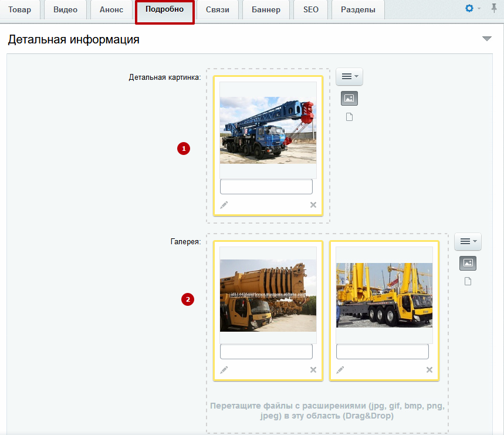Viewport: 504px width, 435px height.
Task: Select the yellow crane gallery thumbnail
Action: click(x=384, y=295)
